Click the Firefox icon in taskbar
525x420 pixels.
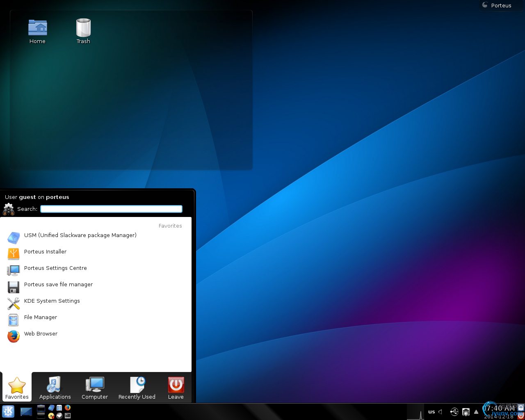pyautogui.click(x=68, y=408)
